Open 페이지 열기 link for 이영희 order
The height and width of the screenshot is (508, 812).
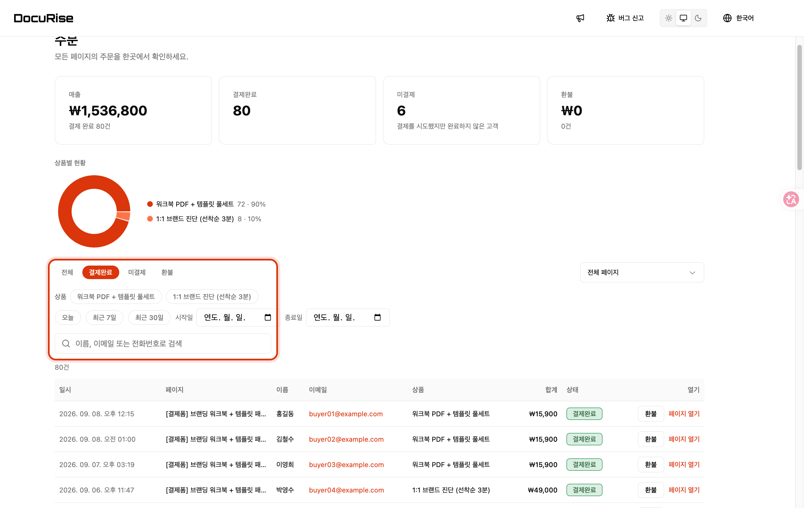click(684, 465)
